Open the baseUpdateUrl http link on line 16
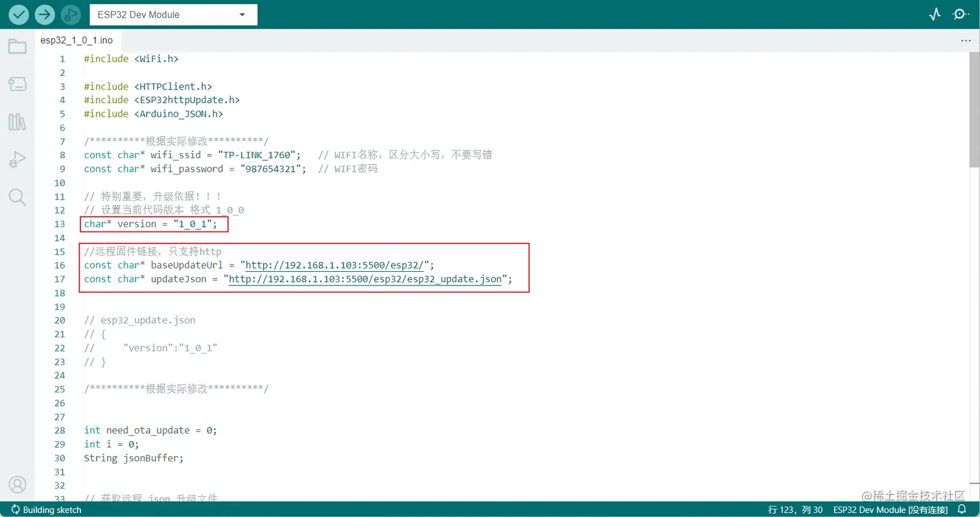Image resolution: width=980 pixels, height=517 pixels. 336,265
